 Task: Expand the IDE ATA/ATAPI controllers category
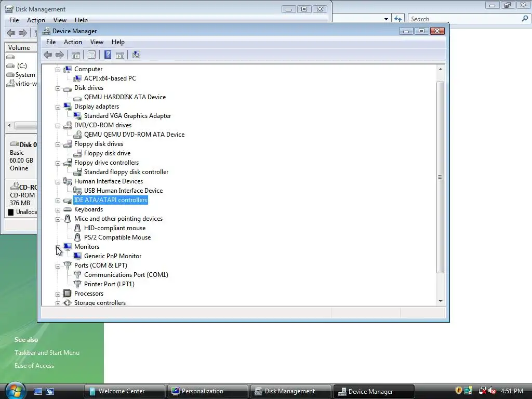click(58, 201)
